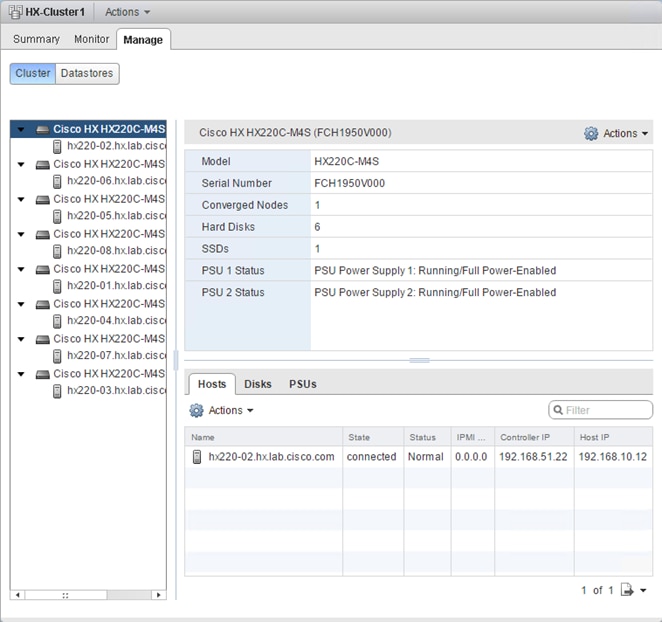
Task: Switch to the Monitor tab
Action: click(92, 39)
